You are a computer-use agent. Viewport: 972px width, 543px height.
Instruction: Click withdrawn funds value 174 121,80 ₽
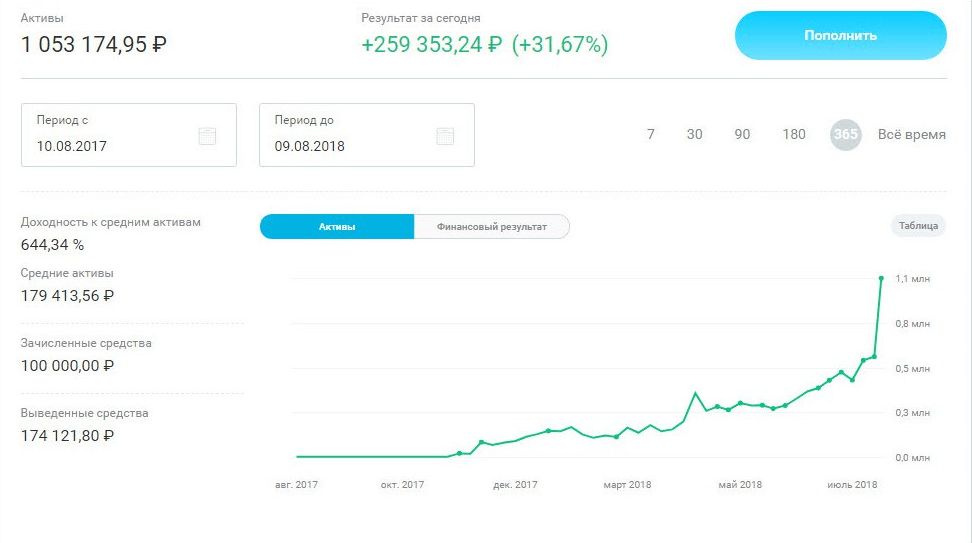click(x=67, y=436)
